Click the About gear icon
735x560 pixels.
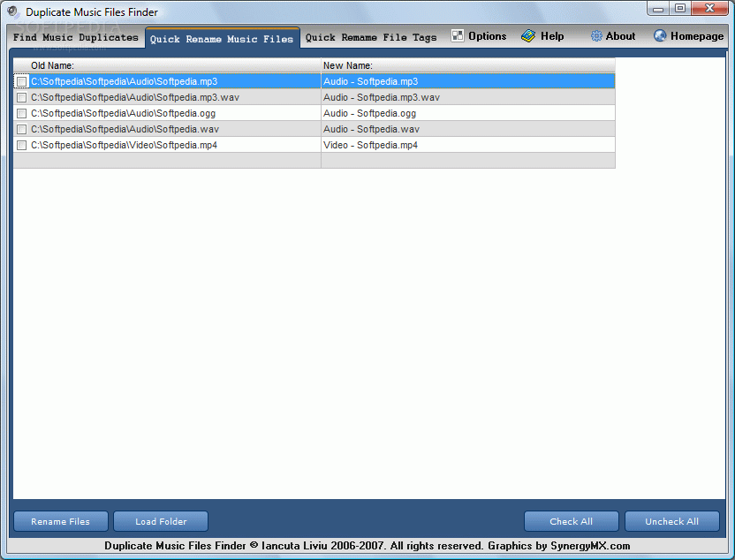coord(595,36)
